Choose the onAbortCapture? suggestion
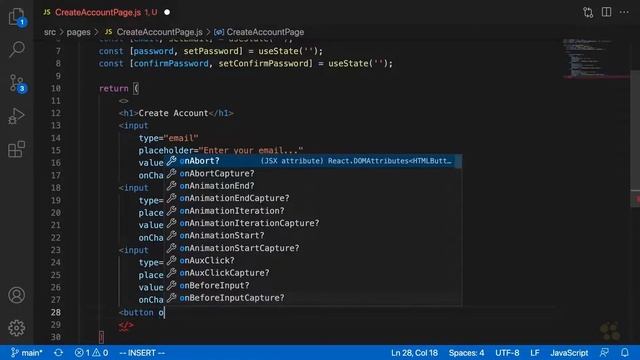 coord(313,173)
